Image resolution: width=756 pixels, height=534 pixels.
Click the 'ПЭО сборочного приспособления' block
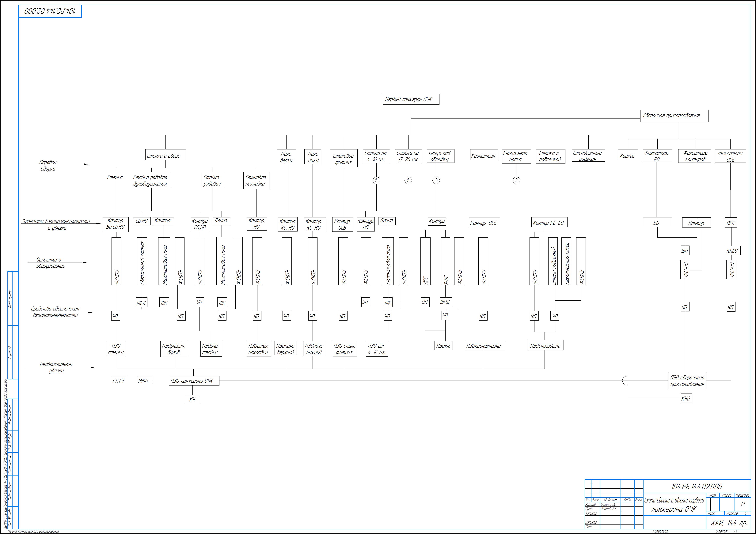click(688, 381)
